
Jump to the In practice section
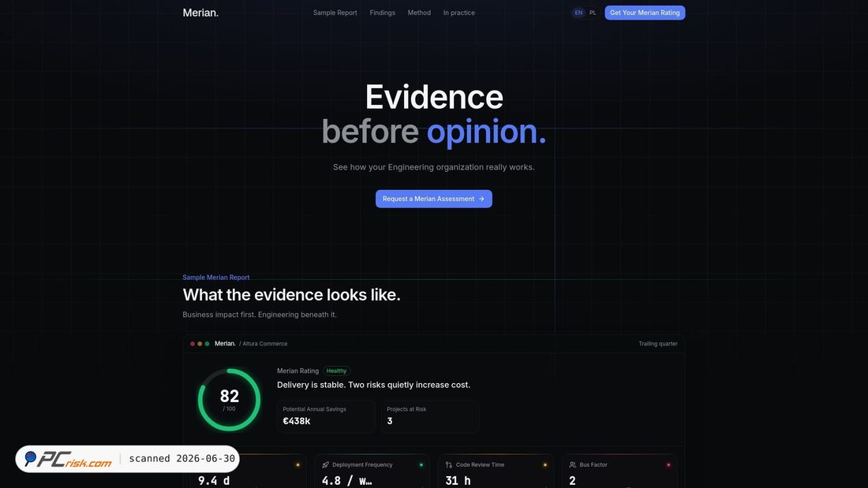pos(459,13)
